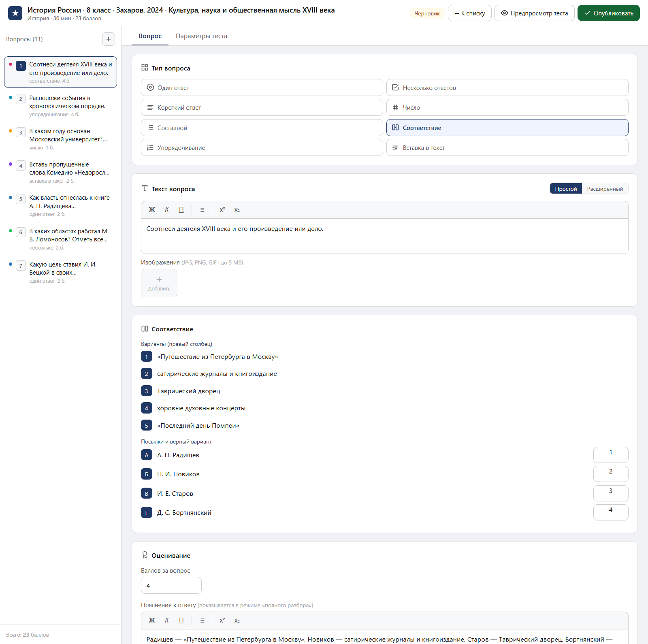Image resolution: width=648 pixels, height=644 pixels.
Task: Choose Упорядочивание question type
Action: (262, 147)
